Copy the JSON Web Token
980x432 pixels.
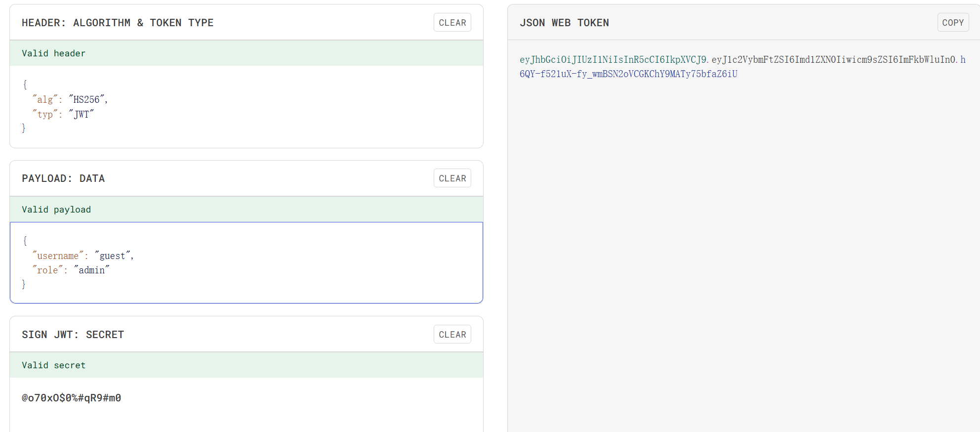pyautogui.click(x=952, y=23)
